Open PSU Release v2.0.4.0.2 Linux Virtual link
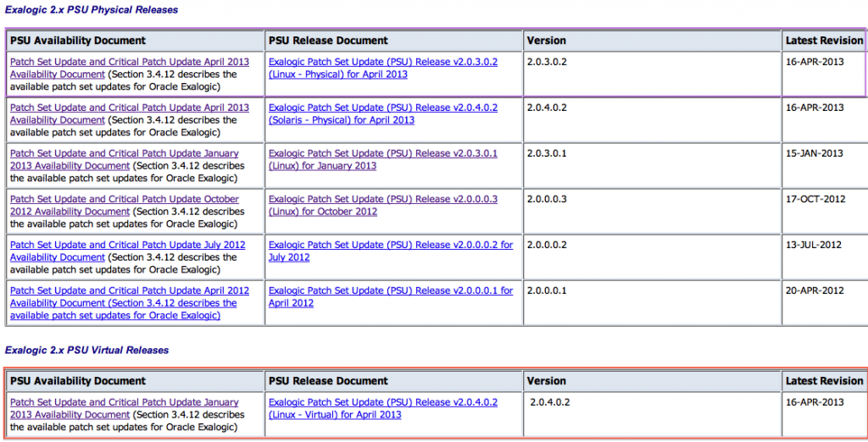 pyautogui.click(x=383, y=408)
